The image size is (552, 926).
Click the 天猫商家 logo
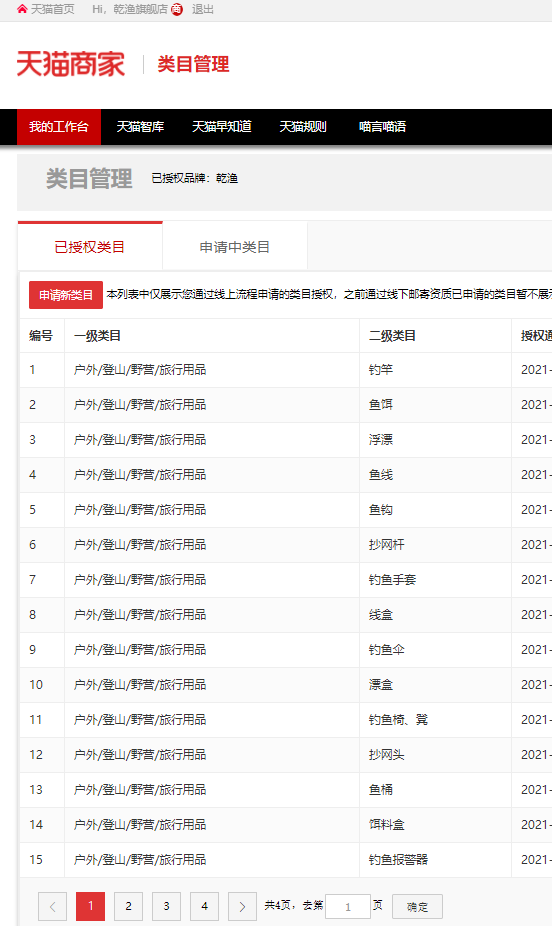pyautogui.click(x=71, y=64)
